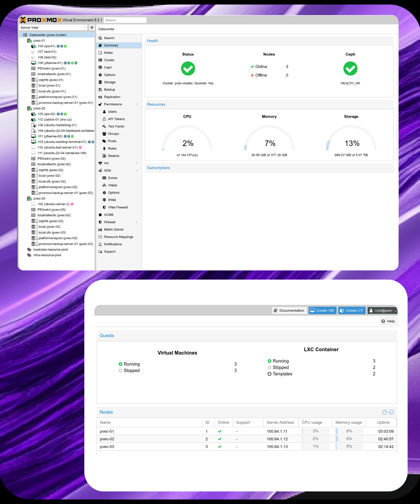Click the Replication arrows icon
This screenshot has height=504, width=420.
(x=100, y=97)
